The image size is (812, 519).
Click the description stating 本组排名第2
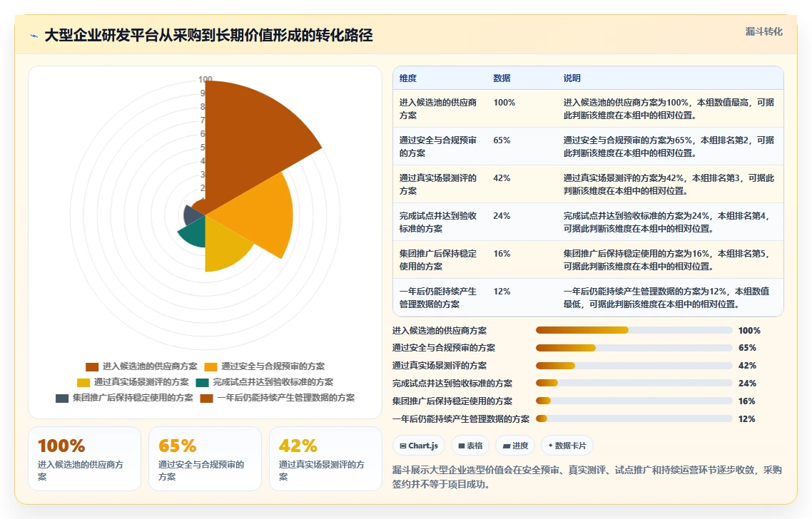click(x=669, y=146)
